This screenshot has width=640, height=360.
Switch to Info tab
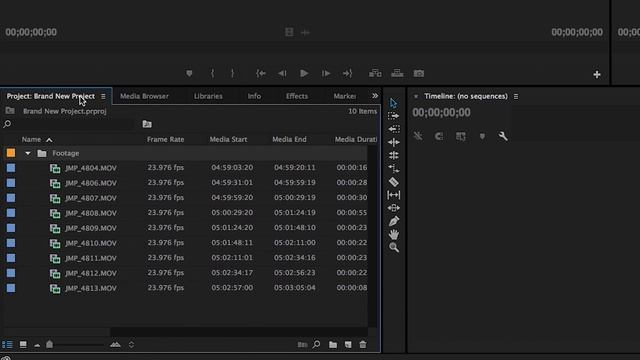coord(254,96)
